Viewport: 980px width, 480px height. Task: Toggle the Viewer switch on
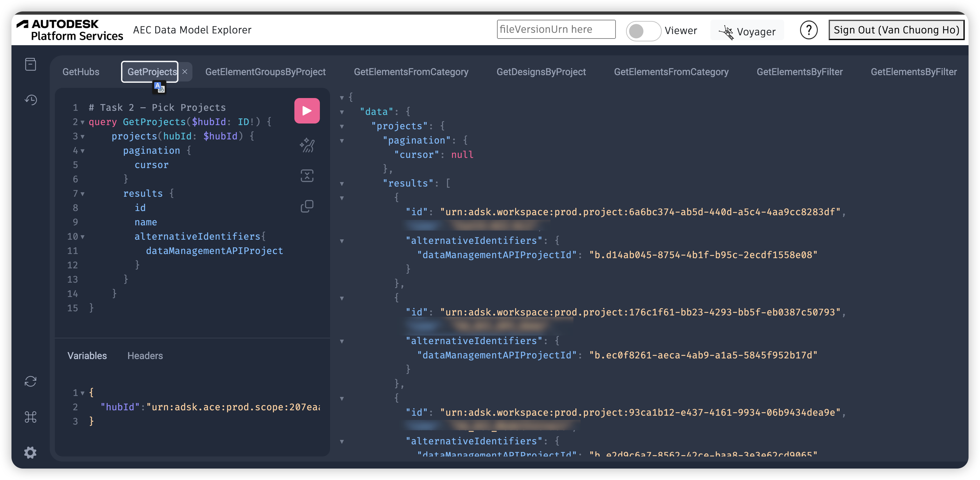pyautogui.click(x=643, y=31)
